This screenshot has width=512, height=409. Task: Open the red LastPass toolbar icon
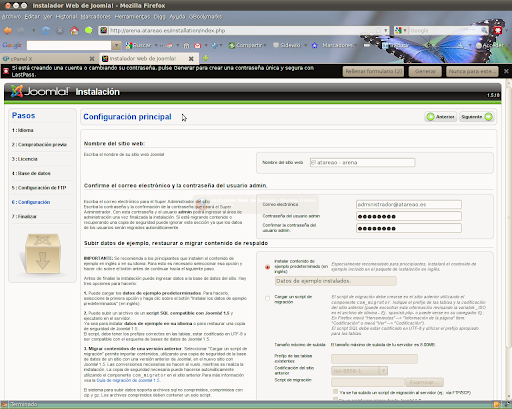(x=498, y=30)
